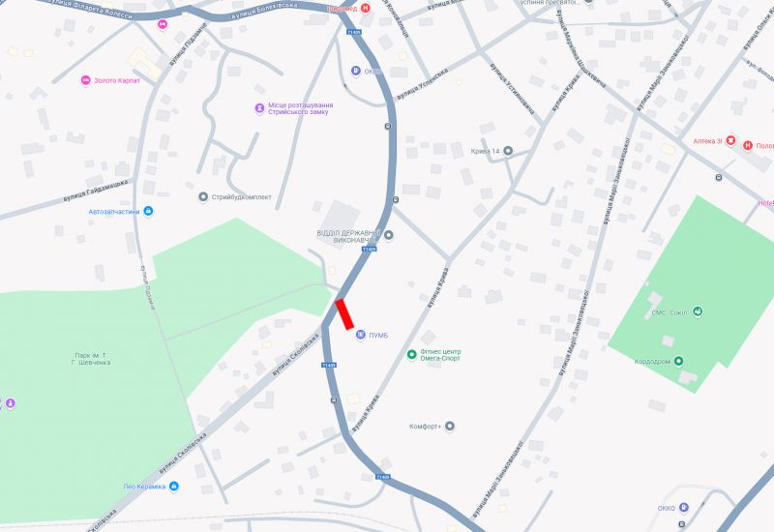Click the вулиця Гайдамацька street label
The image size is (774, 532).
tap(95, 191)
